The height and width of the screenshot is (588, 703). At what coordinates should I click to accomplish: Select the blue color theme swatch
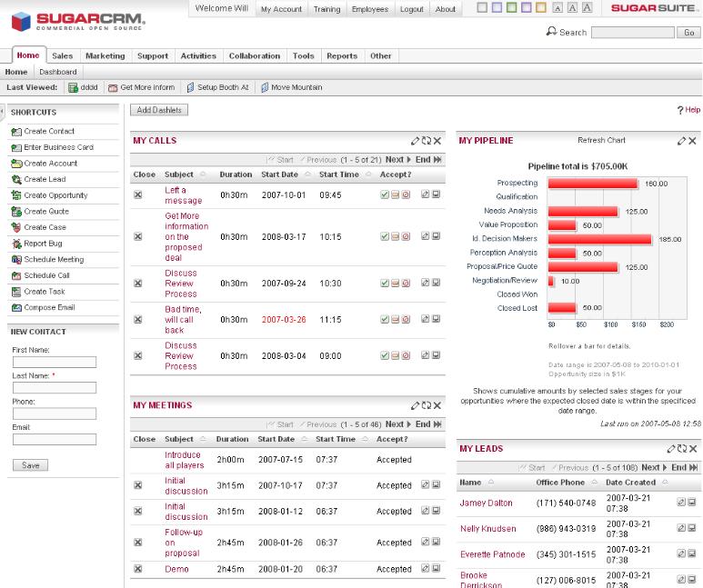[x=497, y=7]
